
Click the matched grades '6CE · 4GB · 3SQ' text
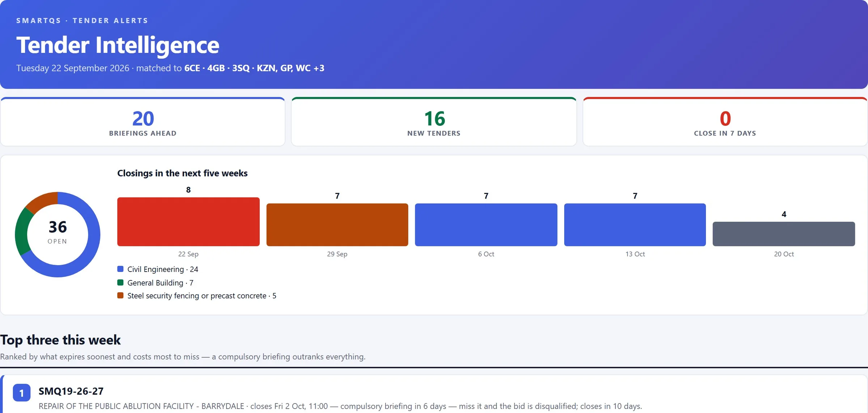(217, 68)
